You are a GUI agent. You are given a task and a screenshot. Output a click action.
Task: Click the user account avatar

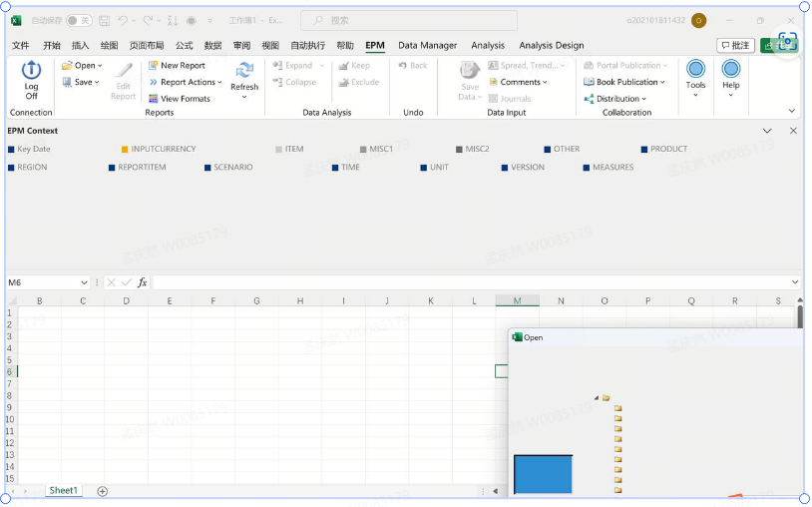[x=698, y=21]
